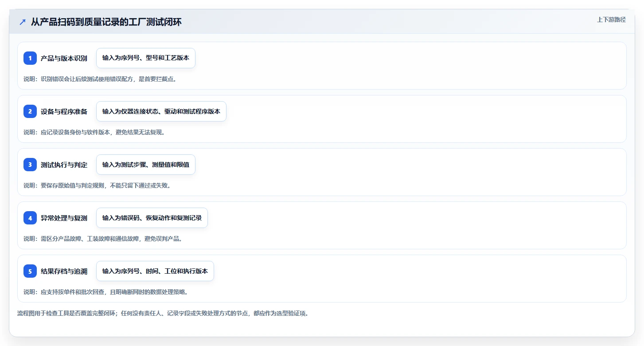644x346 pixels.
Task: Click the 上下游路径 label
Action: pos(611,20)
